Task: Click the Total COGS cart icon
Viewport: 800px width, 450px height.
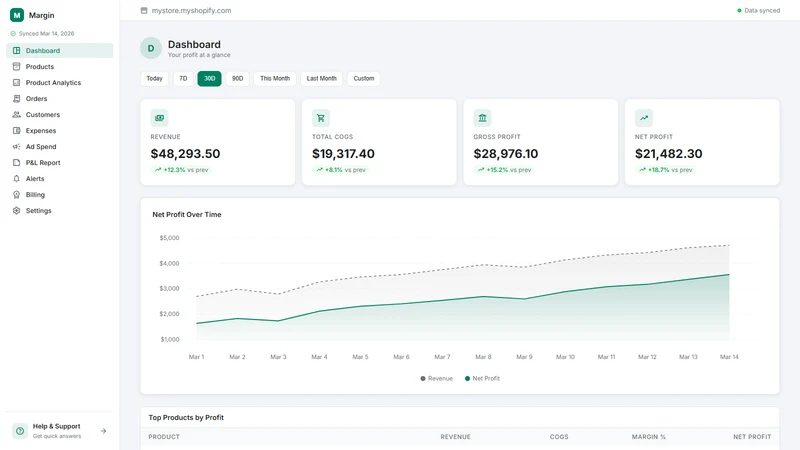Action: (x=321, y=118)
